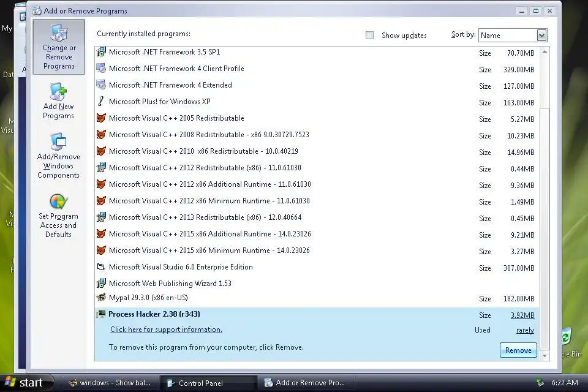
Task: Click the .NET Framework 4 Client Profile icon
Action: click(101, 68)
